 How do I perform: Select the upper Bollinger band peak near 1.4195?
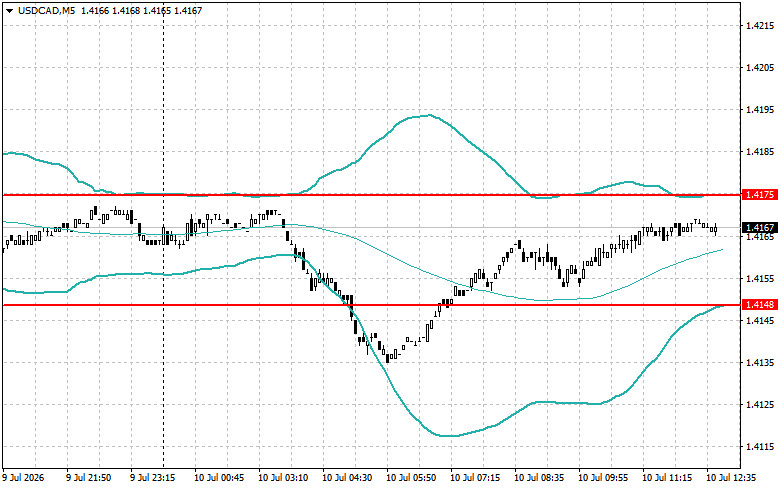pos(427,116)
